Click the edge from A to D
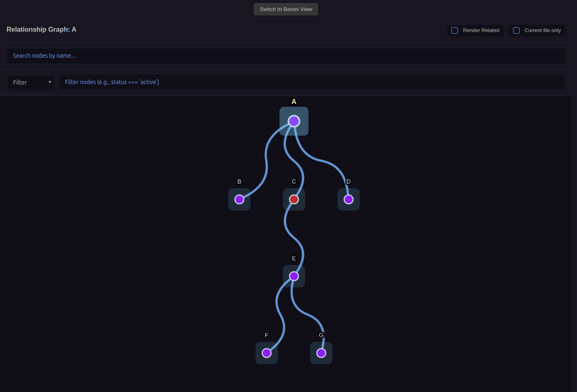Viewport: 577px width, 392px height. tap(321, 160)
